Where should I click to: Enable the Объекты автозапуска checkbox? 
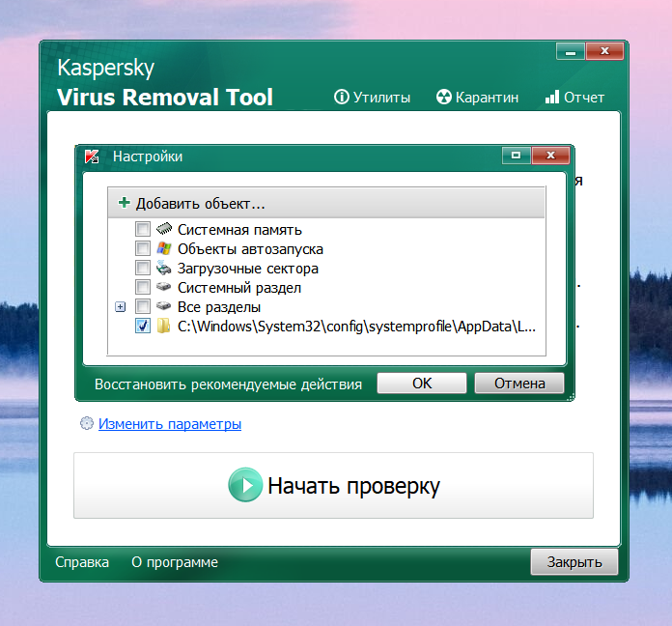(x=143, y=248)
